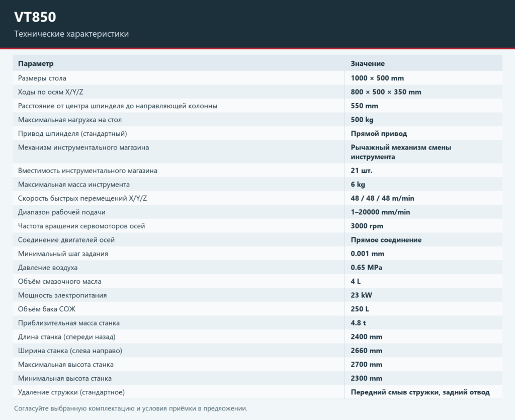Viewport: 515px width, 420px height.
Task: Select 'Максимальная нагрузка на стол' label
Action: (70, 120)
